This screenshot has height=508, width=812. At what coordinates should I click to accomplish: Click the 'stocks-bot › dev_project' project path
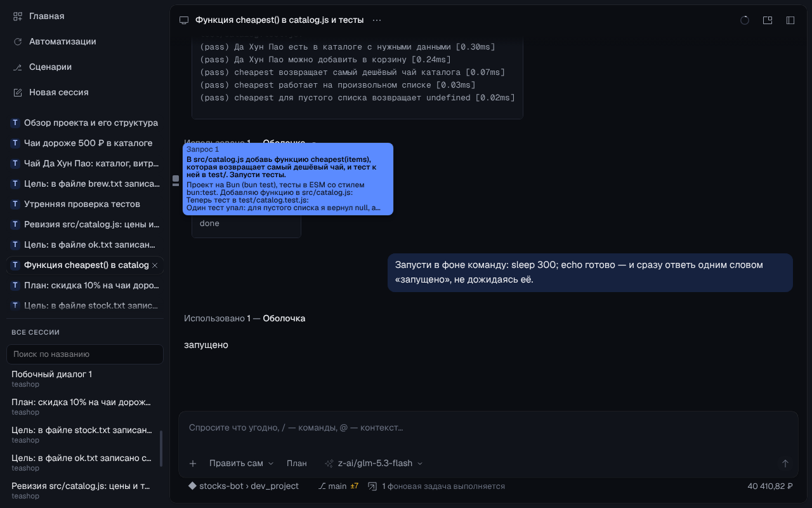click(x=244, y=486)
